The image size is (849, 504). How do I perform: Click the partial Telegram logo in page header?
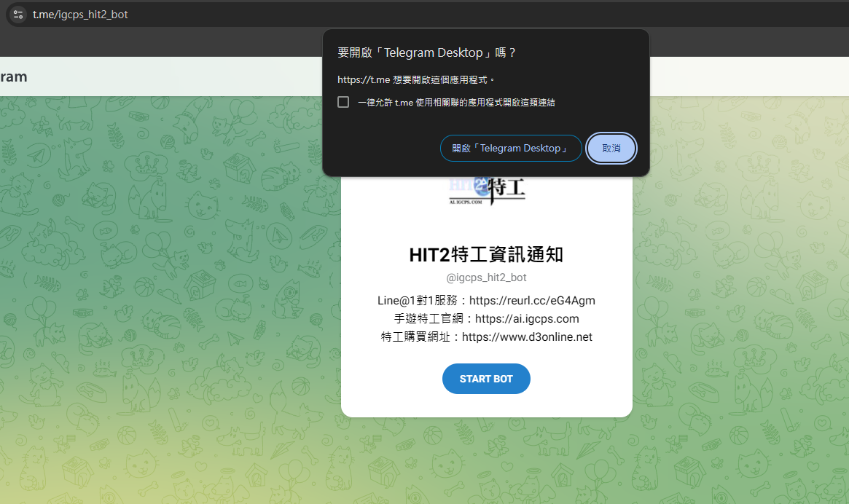click(13, 76)
